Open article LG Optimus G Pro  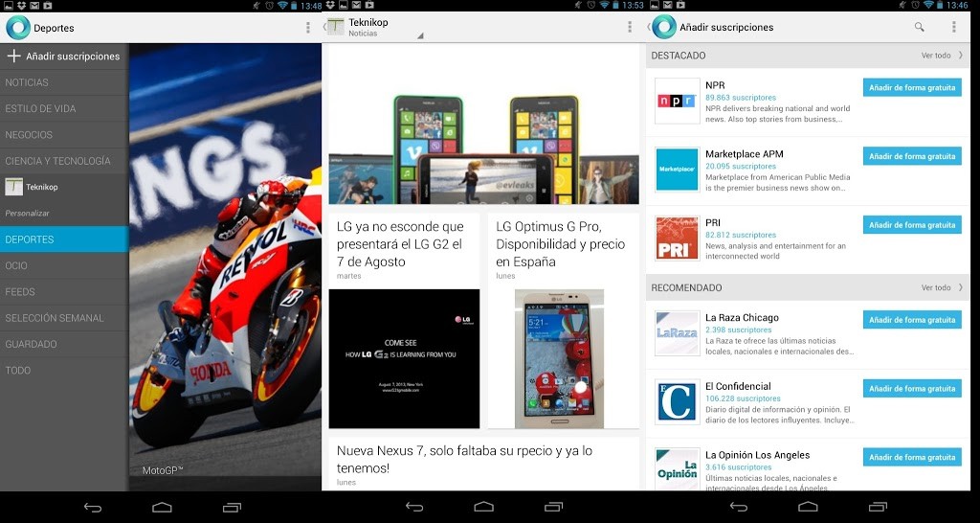pos(561,244)
